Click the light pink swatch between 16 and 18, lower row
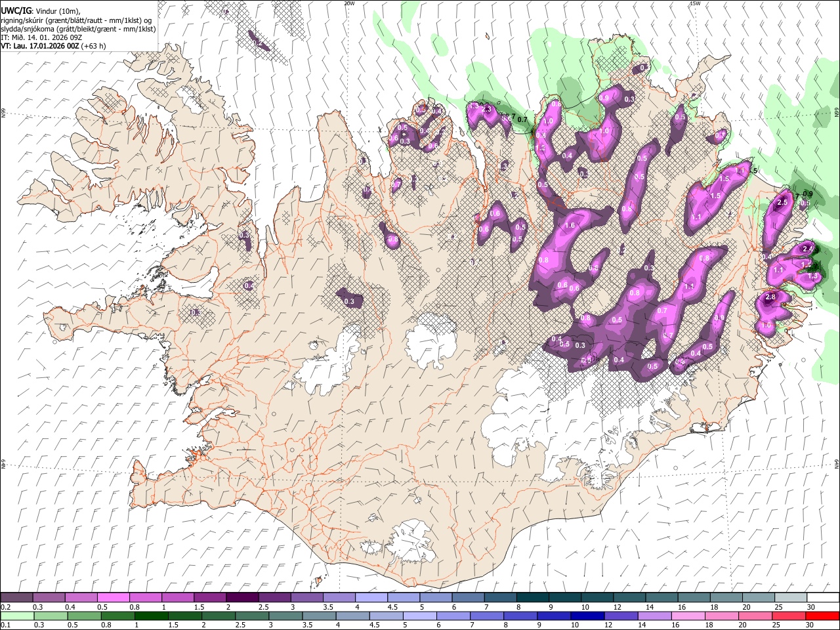Image resolution: width=840 pixels, height=630 pixels. point(688,616)
